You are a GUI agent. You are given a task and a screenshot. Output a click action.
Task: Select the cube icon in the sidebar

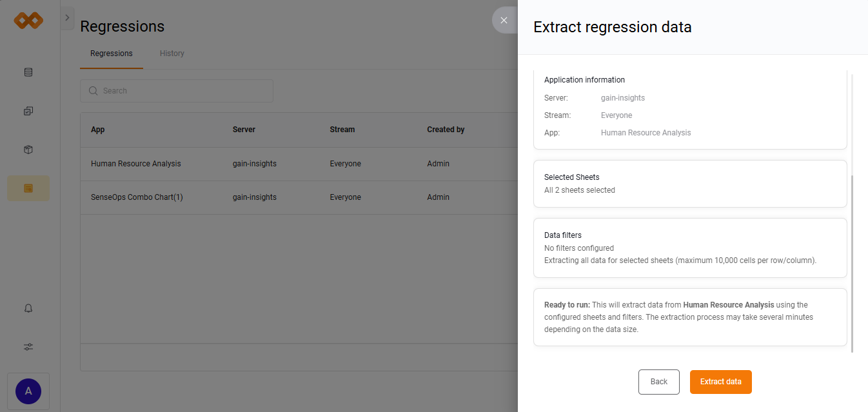coord(28,149)
